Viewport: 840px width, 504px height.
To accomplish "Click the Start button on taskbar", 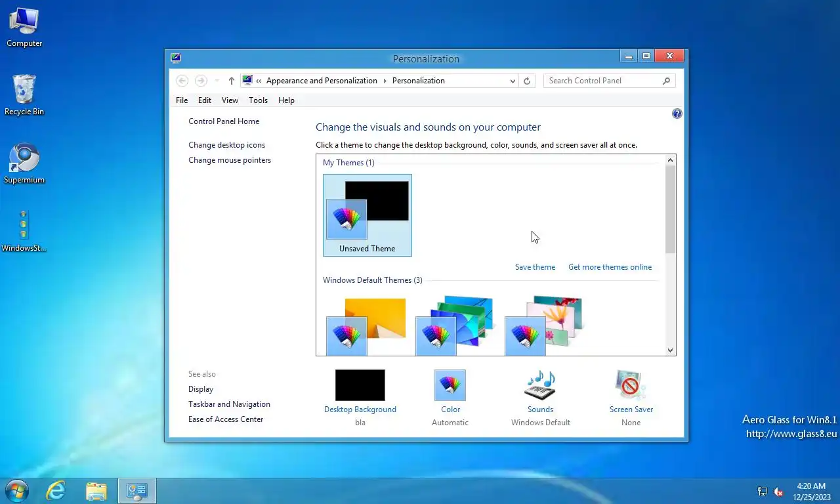I will click(16, 491).
